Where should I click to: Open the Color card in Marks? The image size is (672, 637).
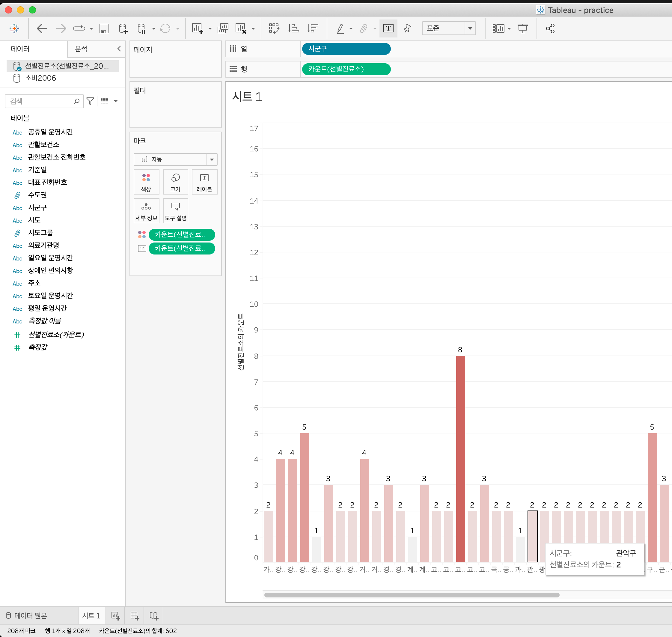click(x=146, y=182)
